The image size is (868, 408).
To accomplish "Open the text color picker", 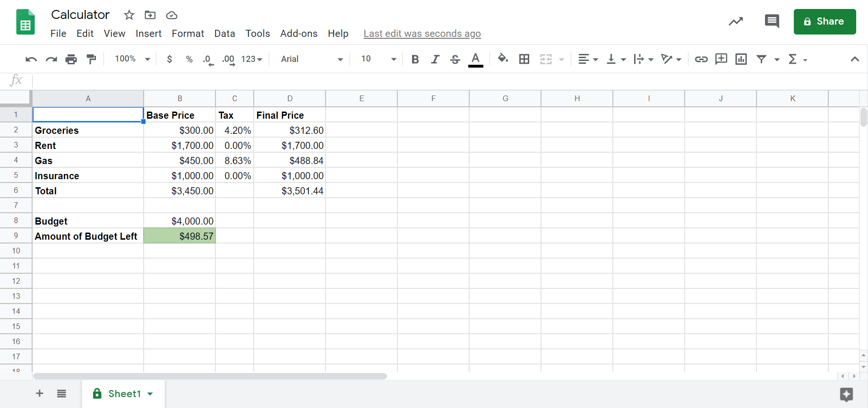I will (476, 59).
